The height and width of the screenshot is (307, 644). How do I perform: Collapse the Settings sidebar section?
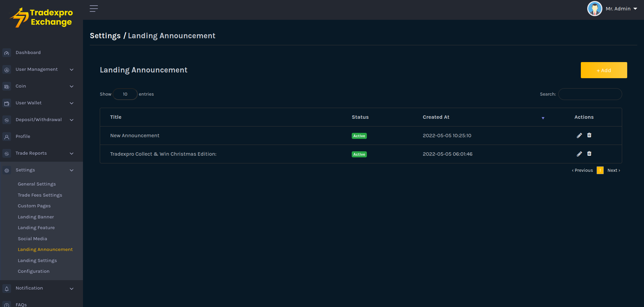click(x=25, y=170)
